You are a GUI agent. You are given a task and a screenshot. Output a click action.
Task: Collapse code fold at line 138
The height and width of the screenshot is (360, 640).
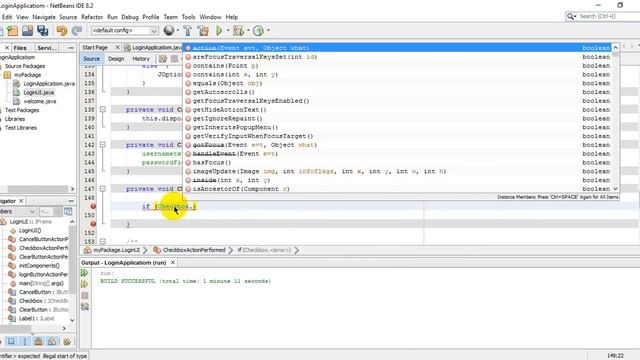(x=102, y=110)
